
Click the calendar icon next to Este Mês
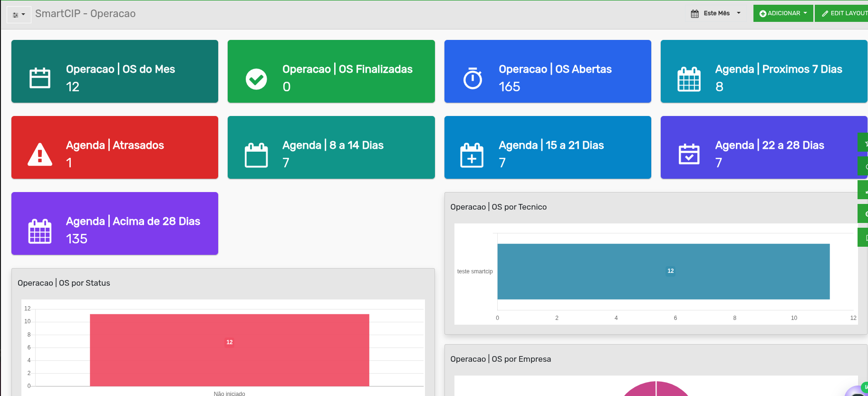(695, 14)
